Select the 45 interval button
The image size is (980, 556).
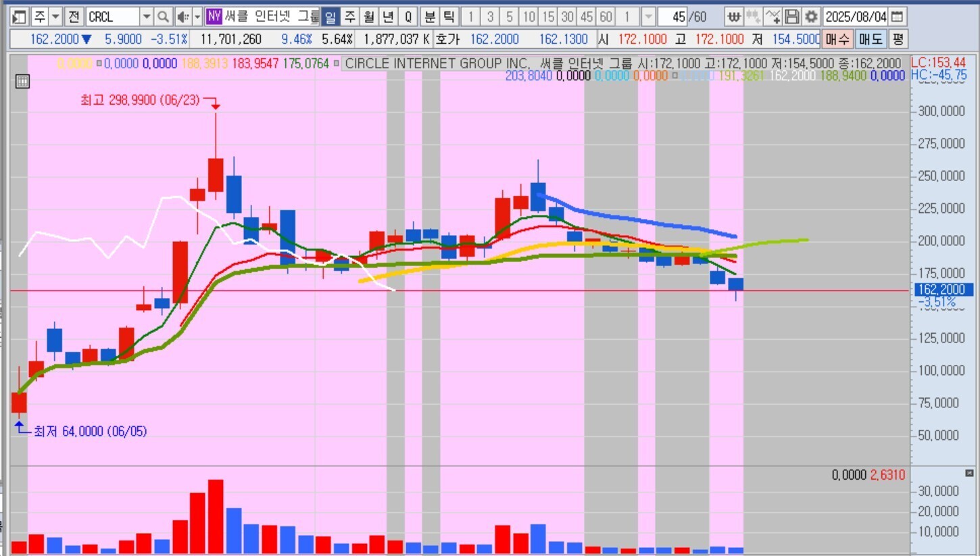click(x=587, y=17)
